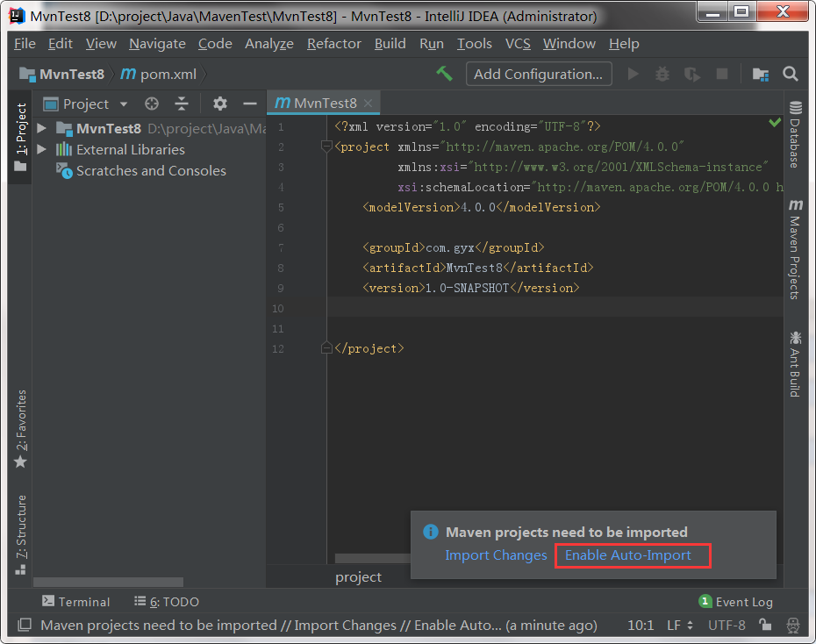Viewport: 816px width, 644px height.
Task: Open Project panel settings gear
Action: click(x=219, y=104)
